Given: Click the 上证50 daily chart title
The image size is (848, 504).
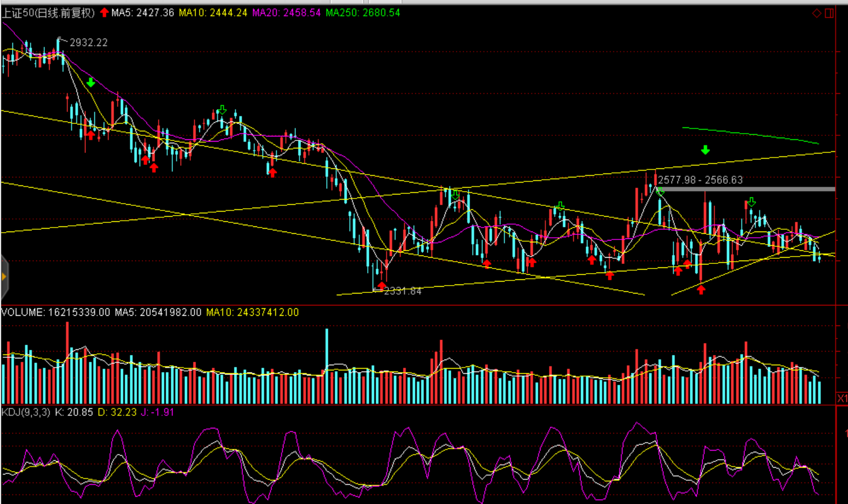Looking at the screenshot, I should click(48, 13).
